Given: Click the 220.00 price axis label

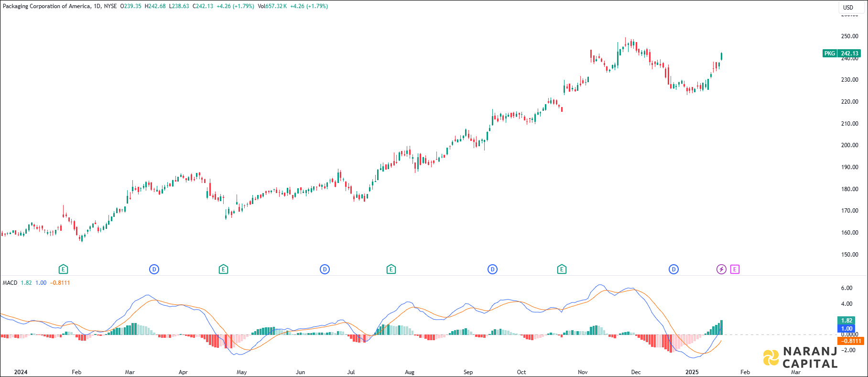Looking at the screenshot, I should point(849,102).
